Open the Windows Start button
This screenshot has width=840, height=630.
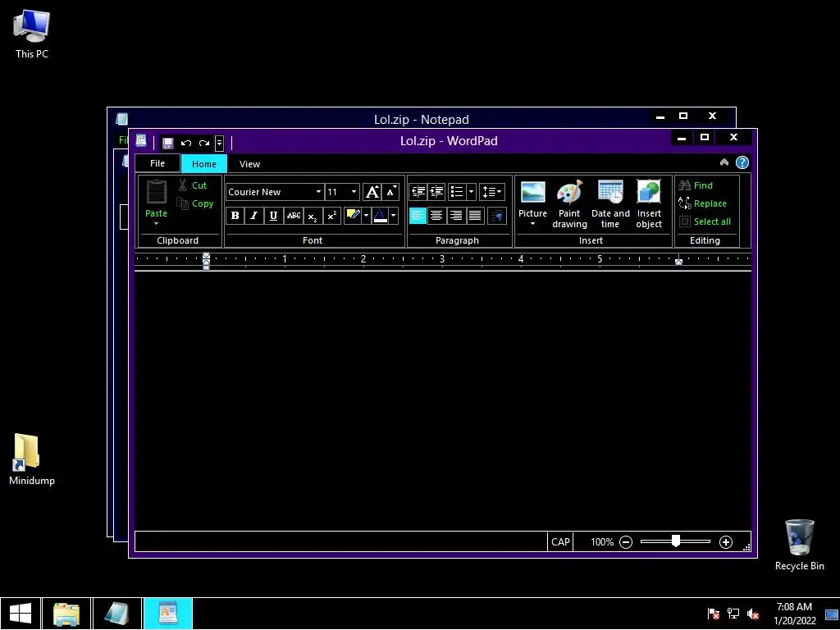tap(21, 614)
